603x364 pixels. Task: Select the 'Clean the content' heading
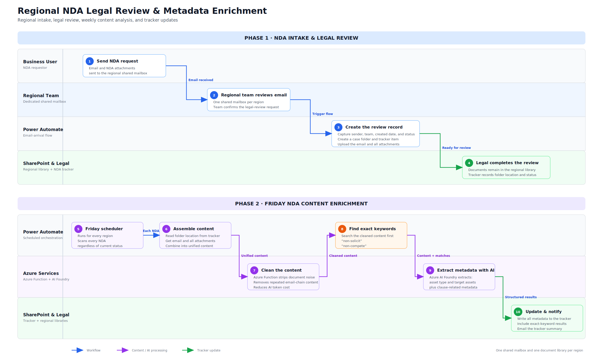point(281,270)
